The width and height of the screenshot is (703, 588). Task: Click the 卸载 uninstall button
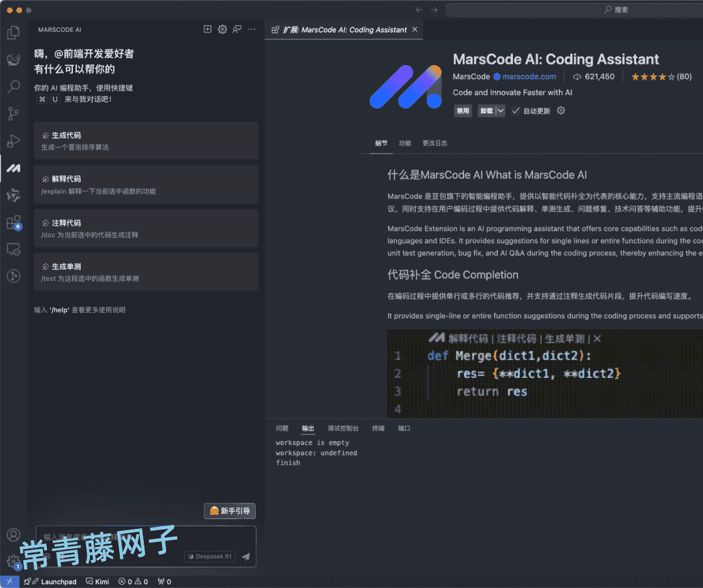pos(487,111)
